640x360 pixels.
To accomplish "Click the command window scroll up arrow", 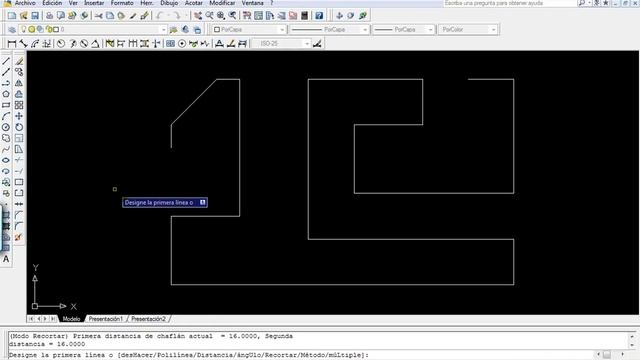I will [x=632, y=337].
